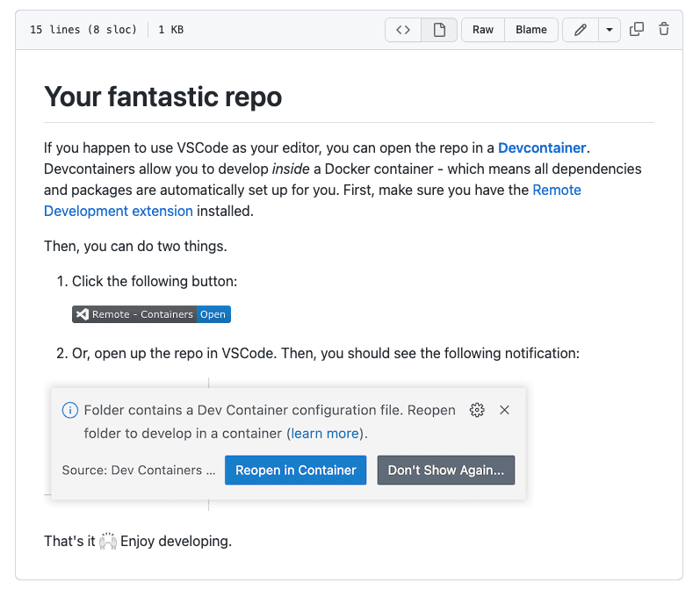Switch to rendered file view icon

pyautogui.click(x=439, y=30)
